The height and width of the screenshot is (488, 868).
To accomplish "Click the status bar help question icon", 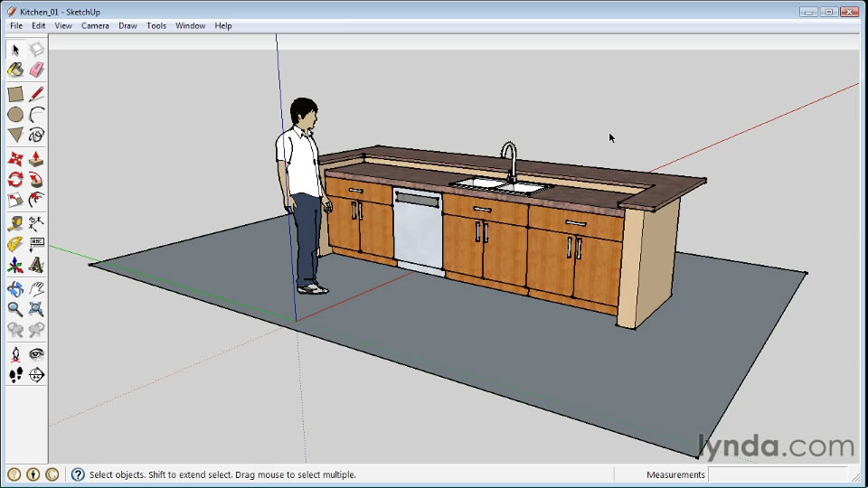I will (x=78, y=474).
